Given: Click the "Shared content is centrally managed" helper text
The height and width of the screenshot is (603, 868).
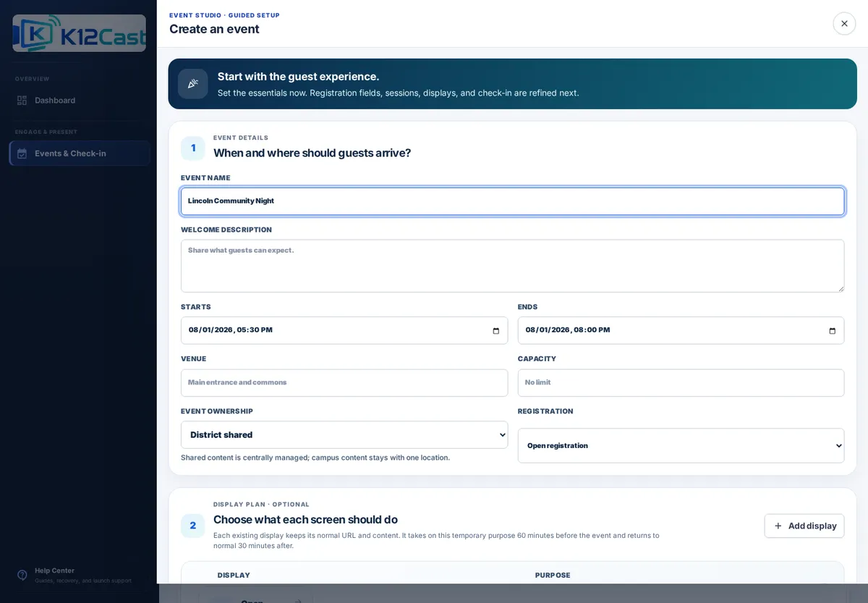Looking at the screenshot, I should 315,457.
